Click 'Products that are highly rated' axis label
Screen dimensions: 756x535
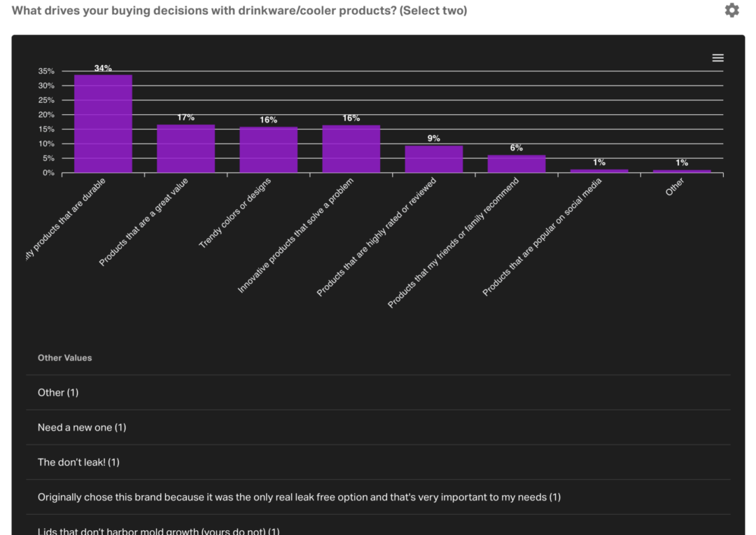point(377,236)
